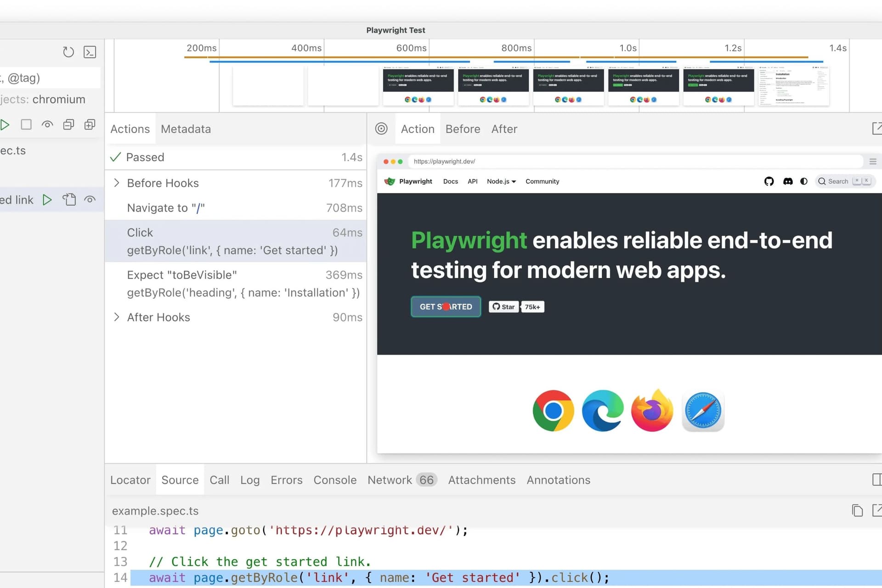Select the Click getByRole link action

pyautogui.click(x=236, y=241)
